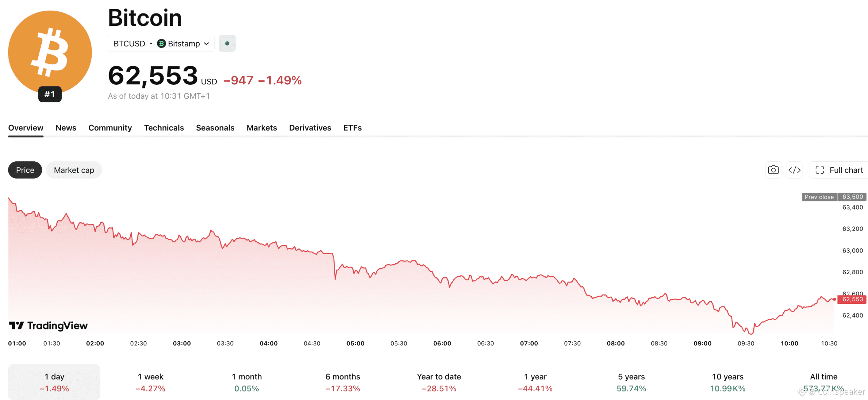The image size is (868, 400).
Task: Click the #1 rank badge
Action: click(50, 94)
